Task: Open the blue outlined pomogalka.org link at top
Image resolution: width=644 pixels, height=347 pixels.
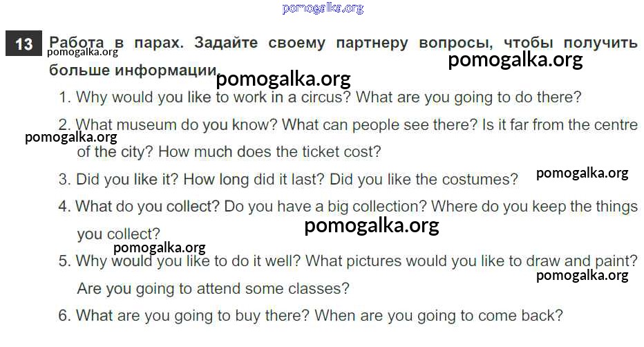Action: click(x=323, y=8)
